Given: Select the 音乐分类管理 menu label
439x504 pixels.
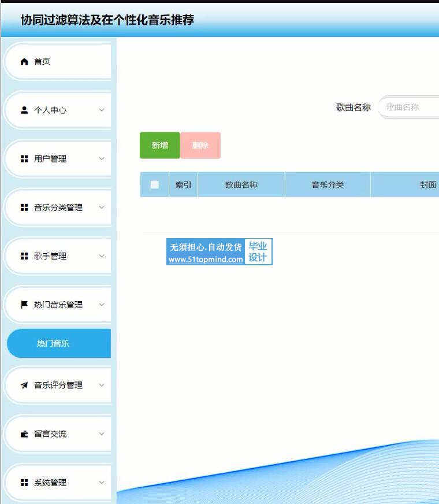Looking at the screenshot, I should point(58,207).
